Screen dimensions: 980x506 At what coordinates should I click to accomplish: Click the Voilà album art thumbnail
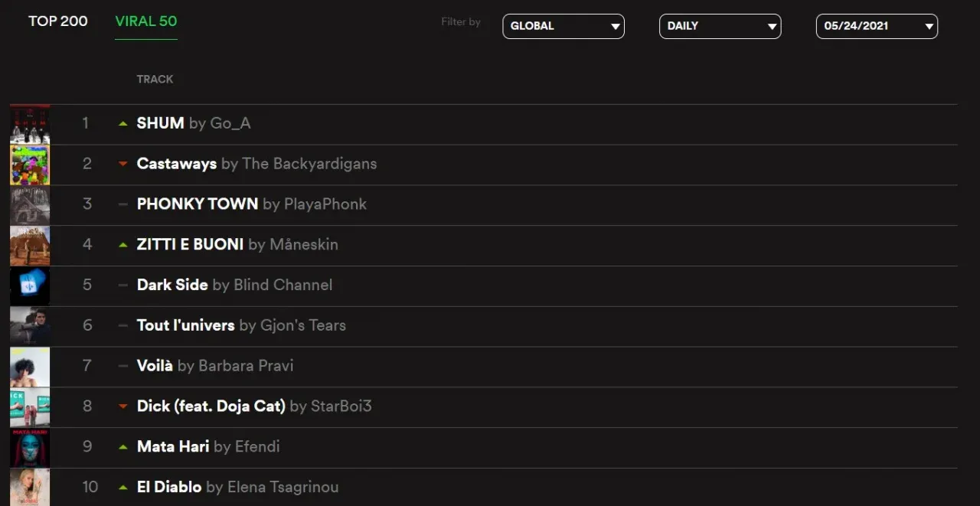(30, 367)
